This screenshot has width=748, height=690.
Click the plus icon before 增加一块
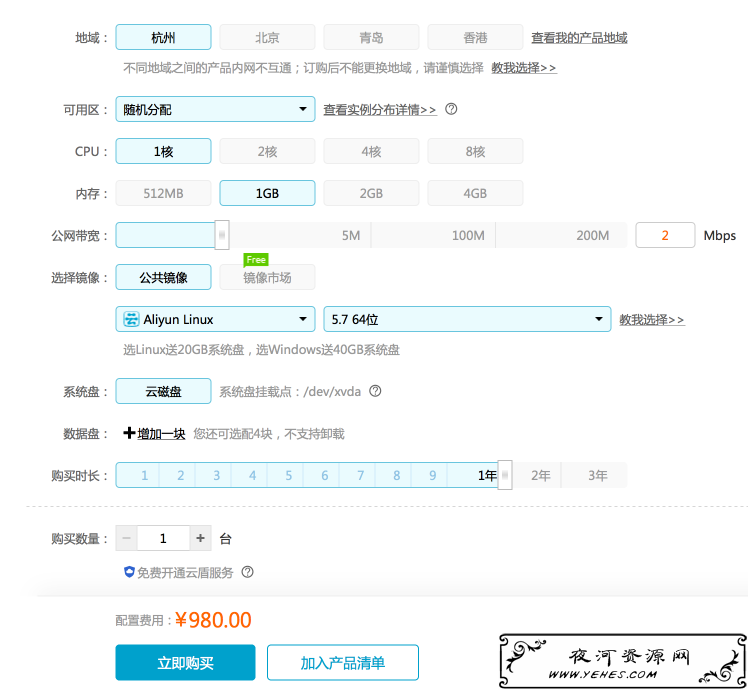pos(129,433)
